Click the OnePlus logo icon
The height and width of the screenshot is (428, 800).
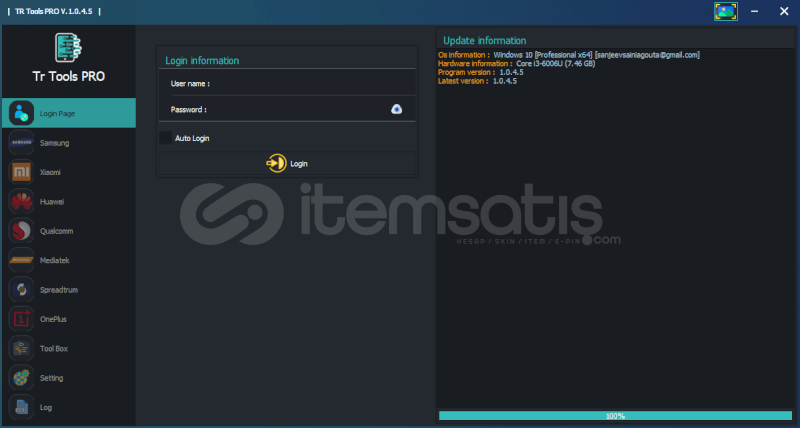pos(21,319)
